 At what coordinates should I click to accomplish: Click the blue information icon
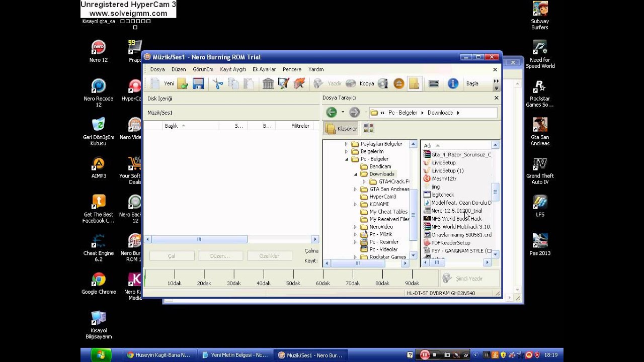453,83
